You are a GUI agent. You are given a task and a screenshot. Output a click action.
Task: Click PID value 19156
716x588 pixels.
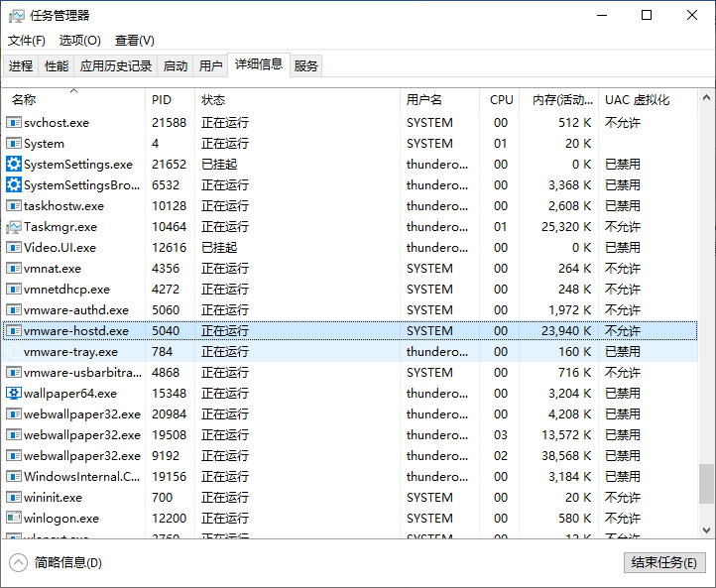click(x=169, y=477)
